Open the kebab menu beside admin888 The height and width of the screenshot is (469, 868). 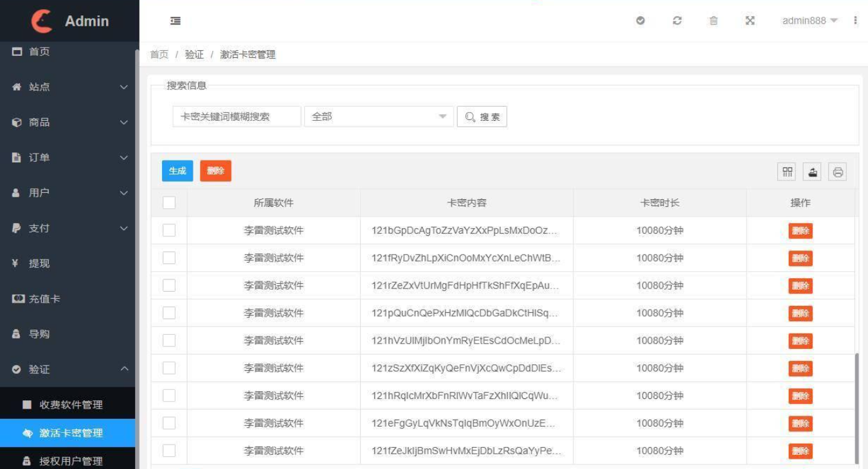click(x=856, y=21)
